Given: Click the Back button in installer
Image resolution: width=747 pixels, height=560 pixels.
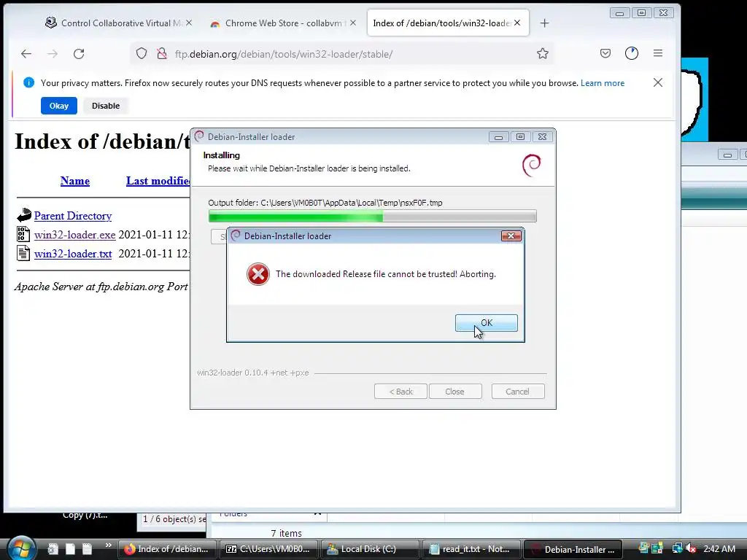Looking at the screenshot, I should click(400, 391).
